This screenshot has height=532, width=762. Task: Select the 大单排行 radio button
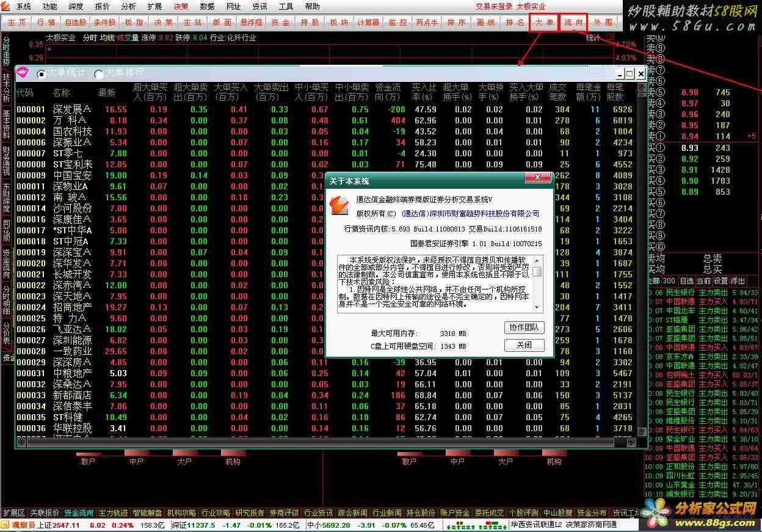pyautogui.click(x=99, y=74)
